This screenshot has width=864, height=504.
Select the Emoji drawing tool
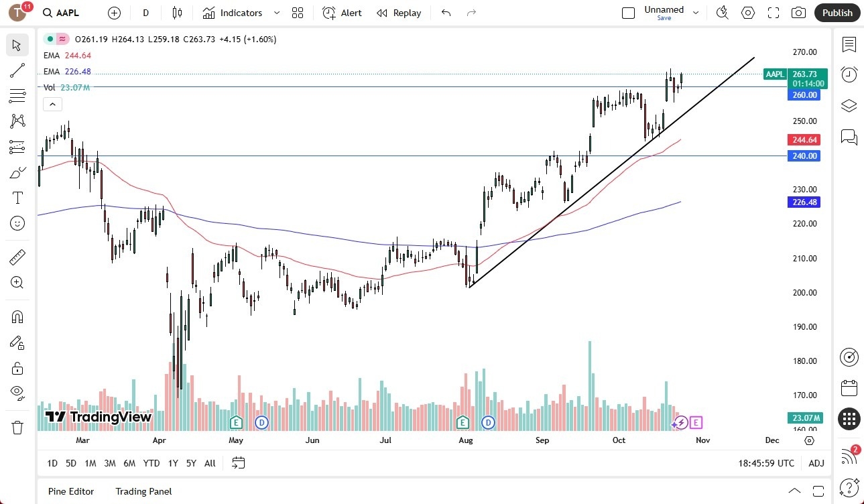tap(17, 223)
